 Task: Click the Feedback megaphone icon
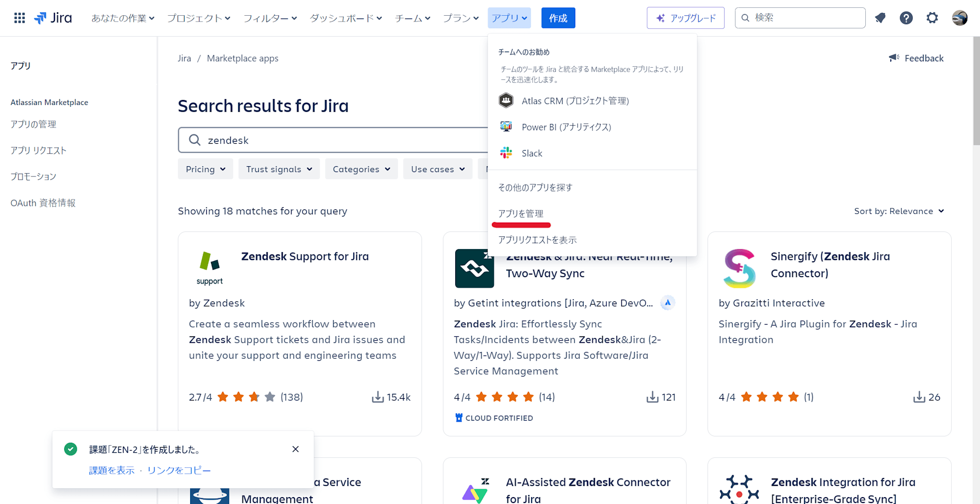(894, 58)
